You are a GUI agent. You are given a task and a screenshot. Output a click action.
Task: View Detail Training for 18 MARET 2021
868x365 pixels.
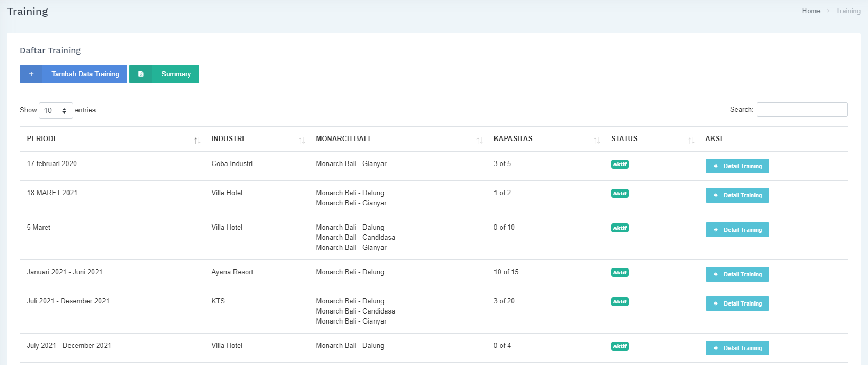pyautogui.click(x=737, y=195)
